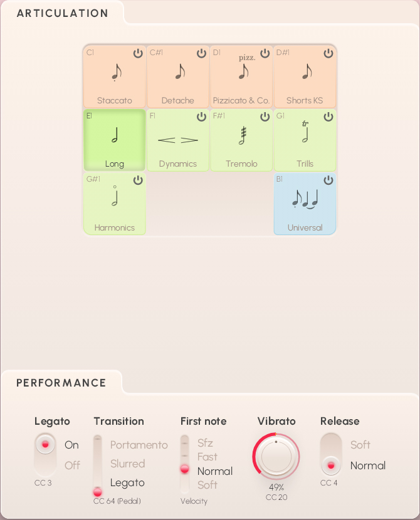Select Sfz for First note
The width and height of the screenshot is (420, 520).
[205, 443]
